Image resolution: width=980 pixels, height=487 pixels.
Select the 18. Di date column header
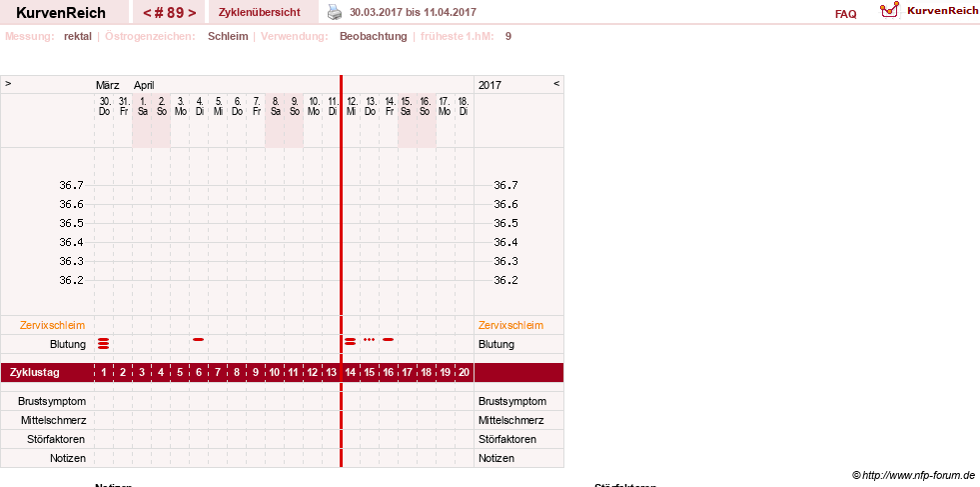tap(464, 106)
